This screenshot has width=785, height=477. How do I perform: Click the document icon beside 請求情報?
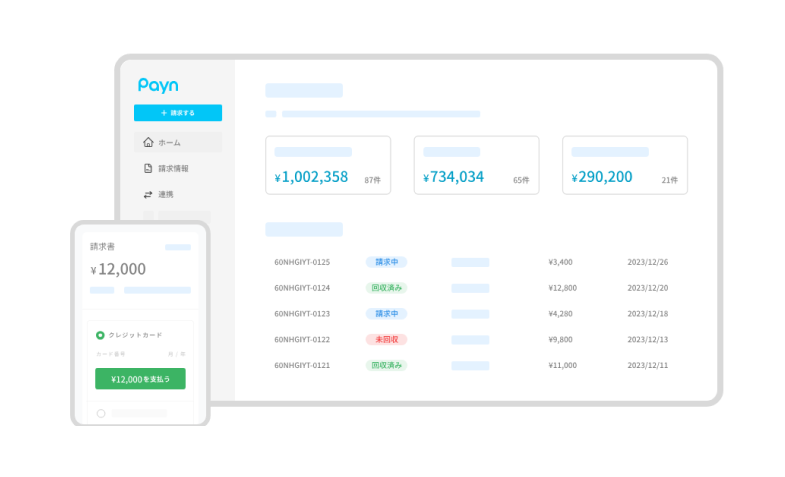148,168
